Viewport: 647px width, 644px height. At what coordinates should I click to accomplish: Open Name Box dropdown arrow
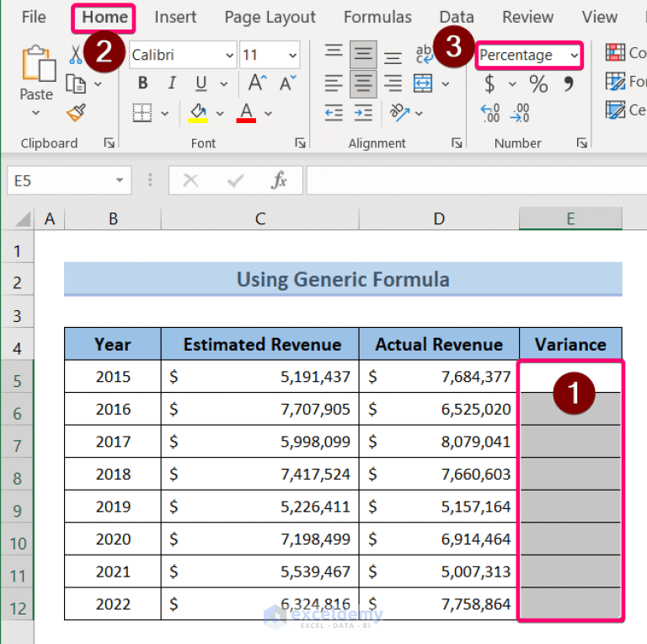[120, 180]
